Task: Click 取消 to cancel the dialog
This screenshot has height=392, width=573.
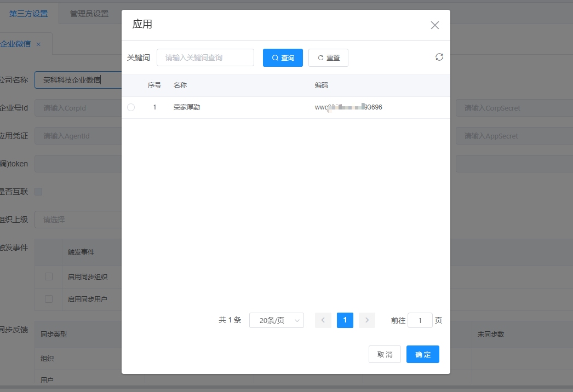Action: tap(385, 354)
